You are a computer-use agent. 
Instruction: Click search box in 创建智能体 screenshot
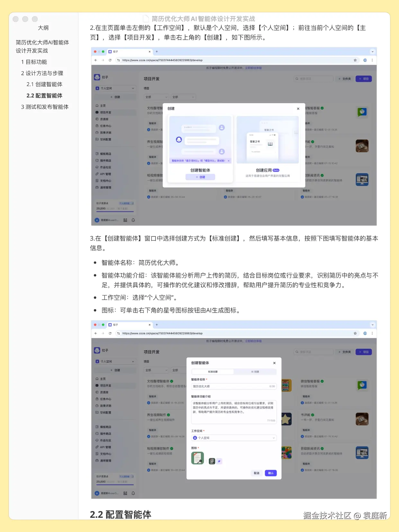click(x=314, y=352)
